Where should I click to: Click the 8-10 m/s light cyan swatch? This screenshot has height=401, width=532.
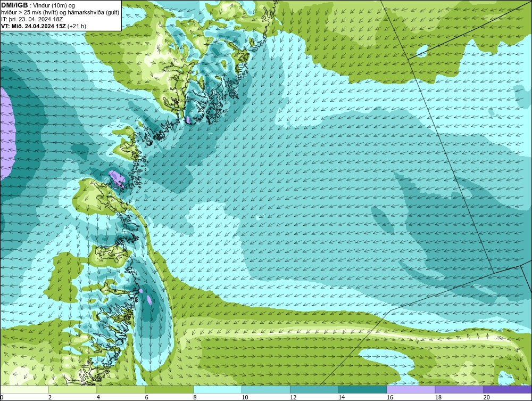(x=218, y=389)
